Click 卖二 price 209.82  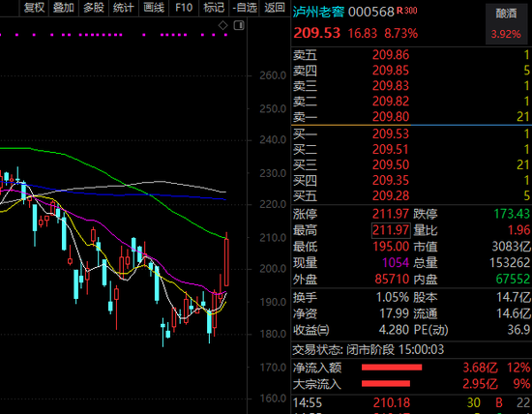391,102
